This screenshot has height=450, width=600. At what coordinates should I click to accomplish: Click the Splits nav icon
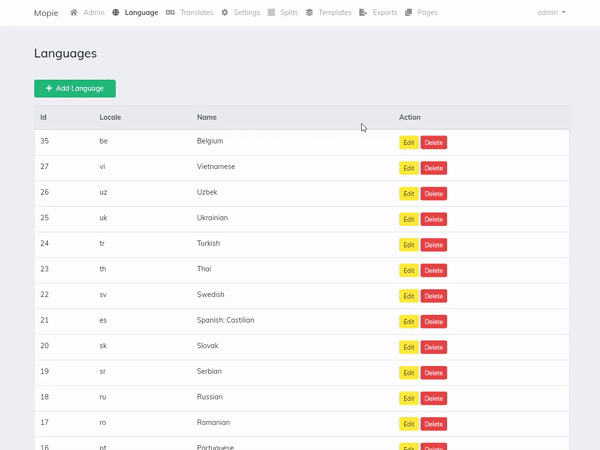272,13
